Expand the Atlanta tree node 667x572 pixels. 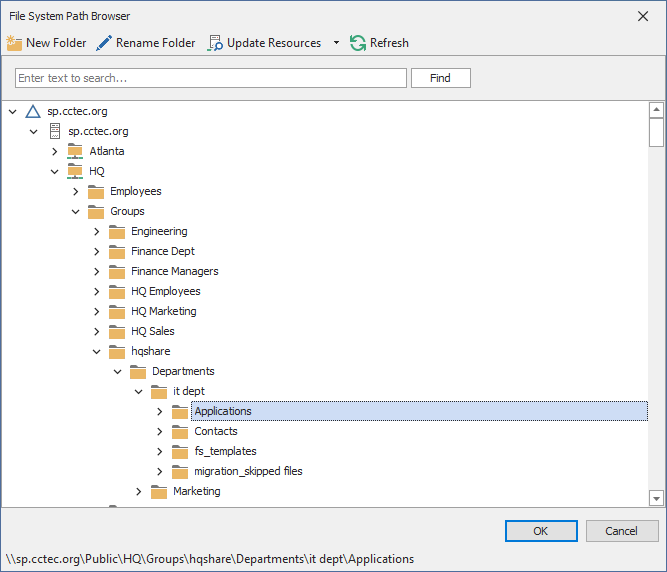(55, 151)
